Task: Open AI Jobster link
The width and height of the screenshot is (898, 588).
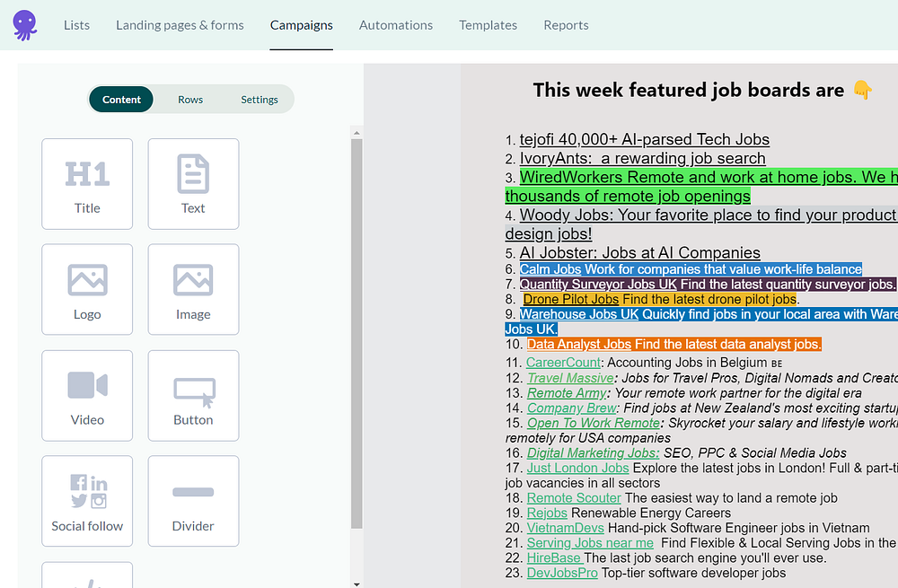Action: tap(639, 252)
